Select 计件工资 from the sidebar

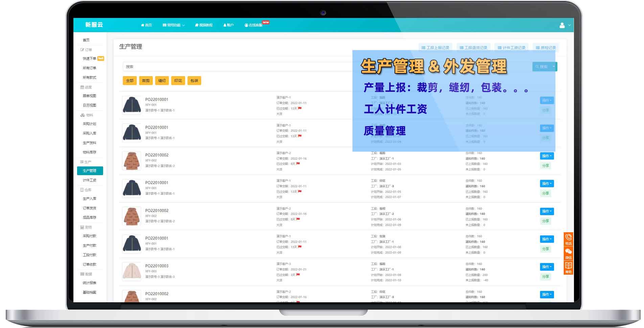point(90,180)
